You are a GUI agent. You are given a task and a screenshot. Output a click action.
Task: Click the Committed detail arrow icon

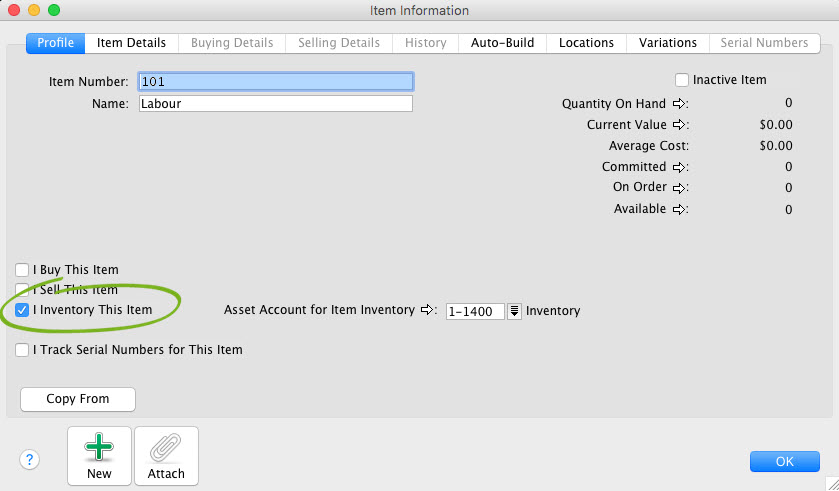[679, 167]
